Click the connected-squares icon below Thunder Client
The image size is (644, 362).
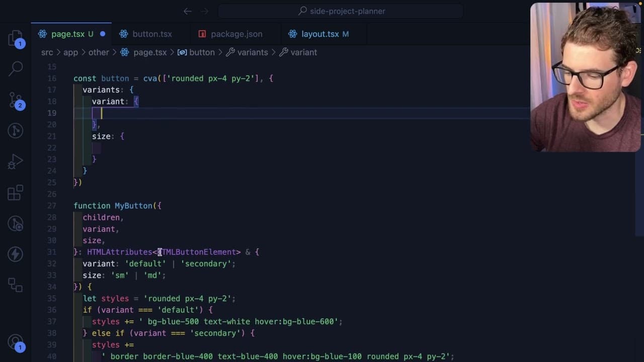click(x=15, y=285)
